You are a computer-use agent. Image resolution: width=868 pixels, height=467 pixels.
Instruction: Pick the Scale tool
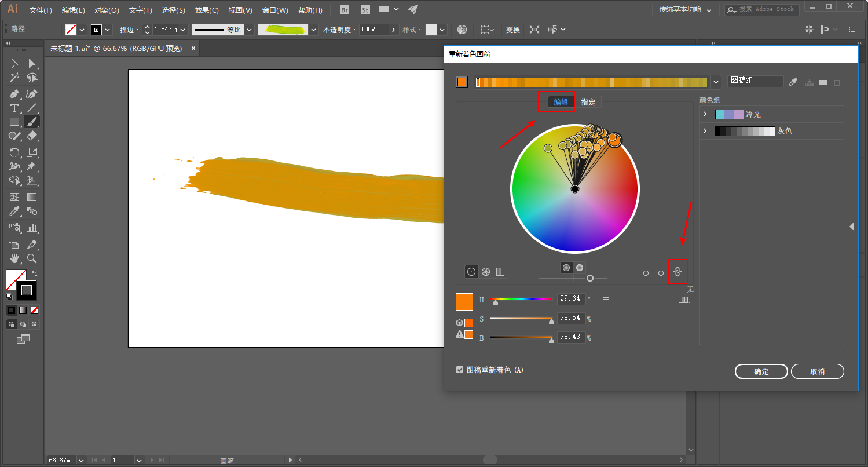click(32, 152)
